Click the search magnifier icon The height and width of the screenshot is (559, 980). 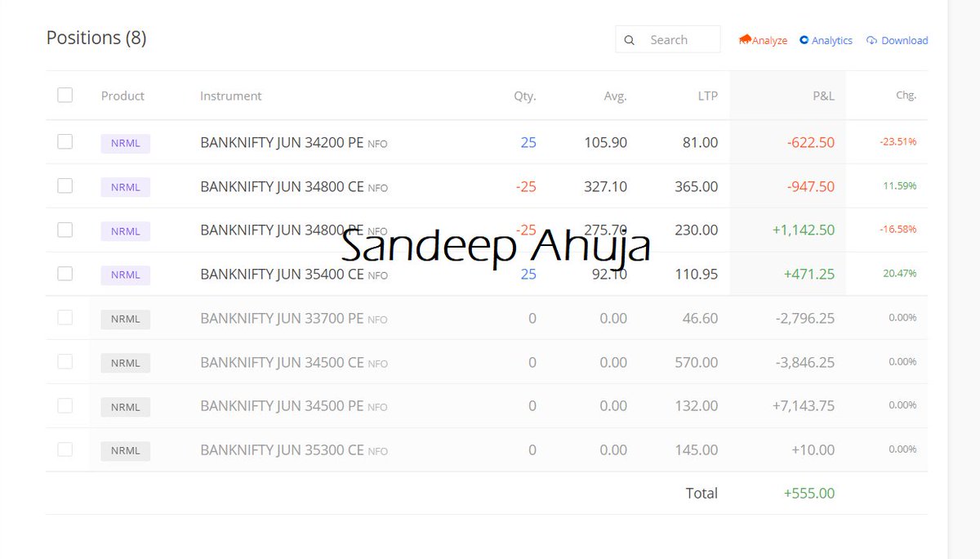click(630, 39)
